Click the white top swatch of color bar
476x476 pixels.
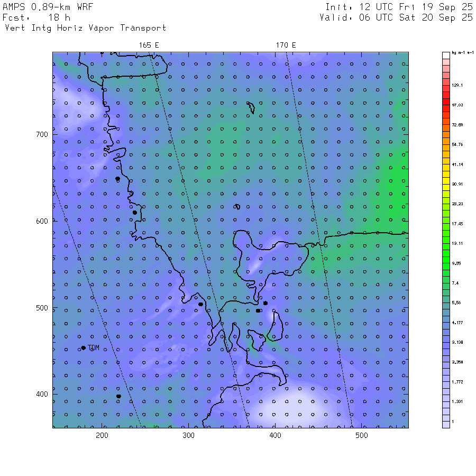click(446, 56)
